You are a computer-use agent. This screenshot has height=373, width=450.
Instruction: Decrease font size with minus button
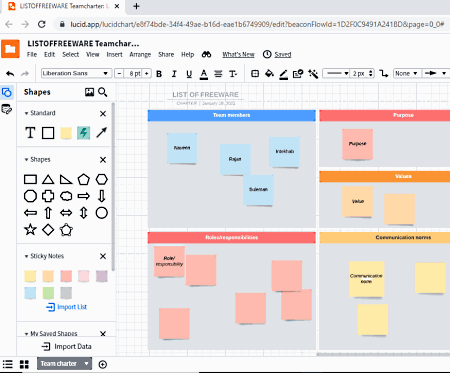119,73
